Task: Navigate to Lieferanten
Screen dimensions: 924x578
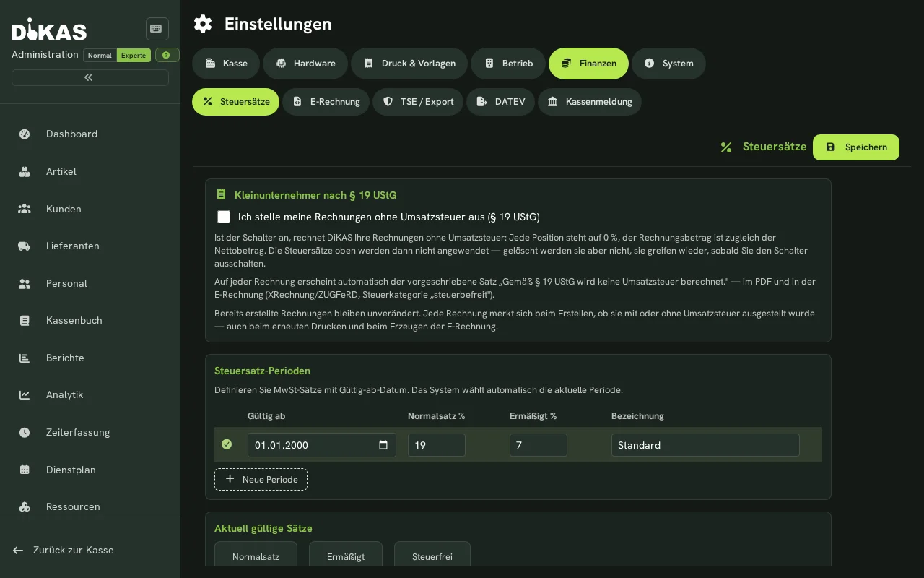Action: 90,246
